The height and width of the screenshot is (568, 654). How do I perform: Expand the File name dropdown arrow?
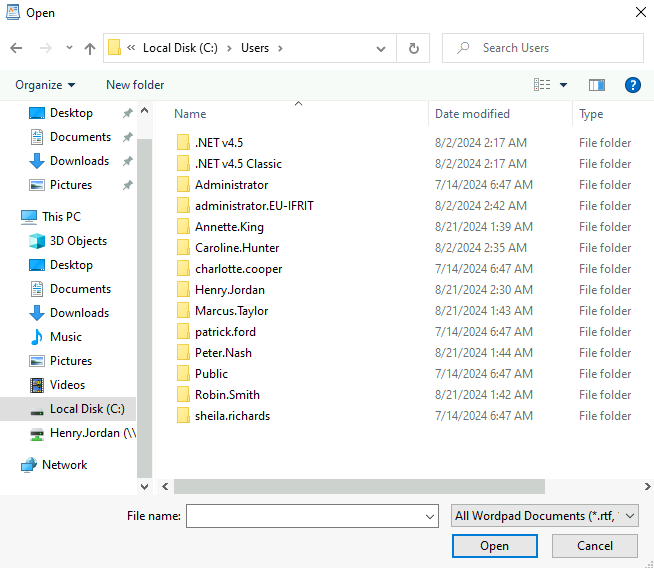click(430, 516)
